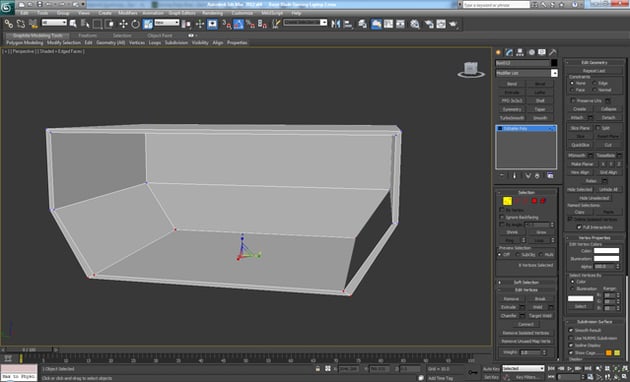This screenshot has width=630, height=382.
Task: Activate the Select and Scale tool
Action: [148, 24]
